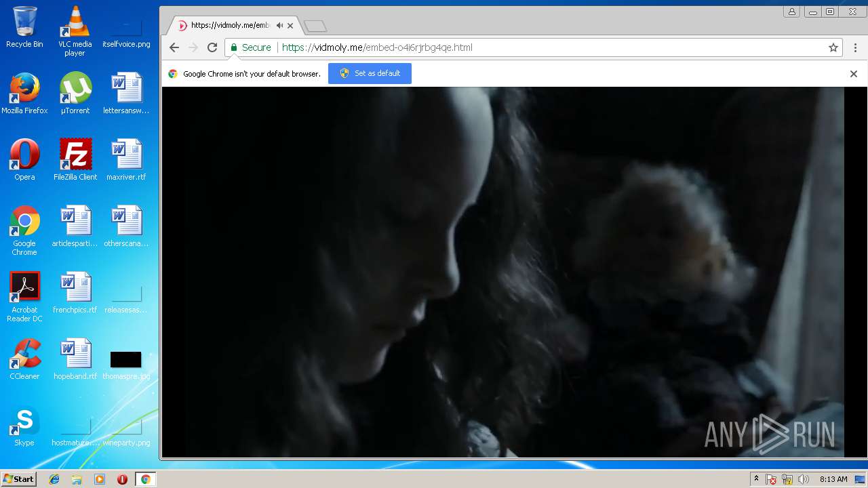The image size is (868, 488).
Task: Bookmark this page with the star
Action: pyautogui.click(x=833, y=47)
